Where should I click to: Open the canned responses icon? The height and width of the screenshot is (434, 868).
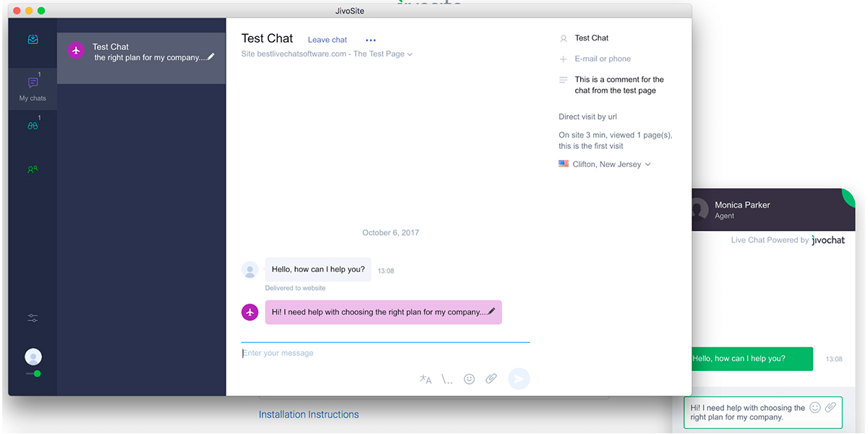point(447,379)
